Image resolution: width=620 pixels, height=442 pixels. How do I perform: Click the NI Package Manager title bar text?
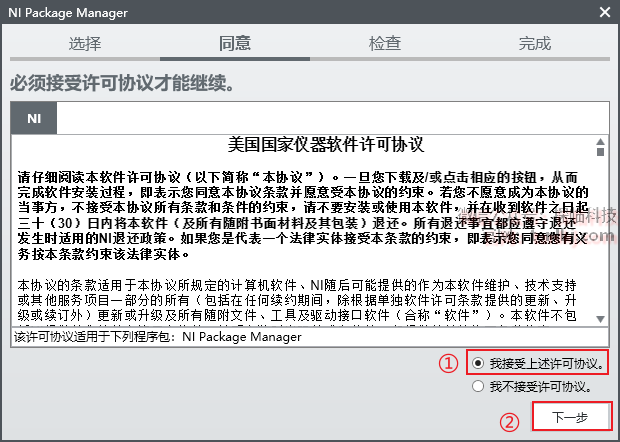pos(68,13)
